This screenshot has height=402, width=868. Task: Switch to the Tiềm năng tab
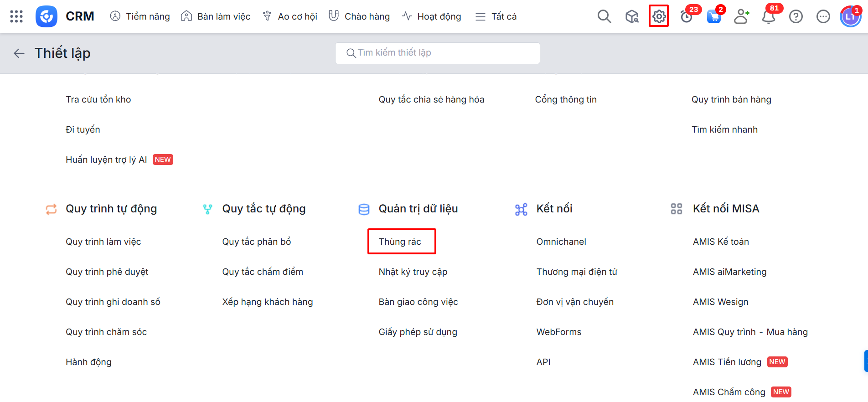[140, 16]
